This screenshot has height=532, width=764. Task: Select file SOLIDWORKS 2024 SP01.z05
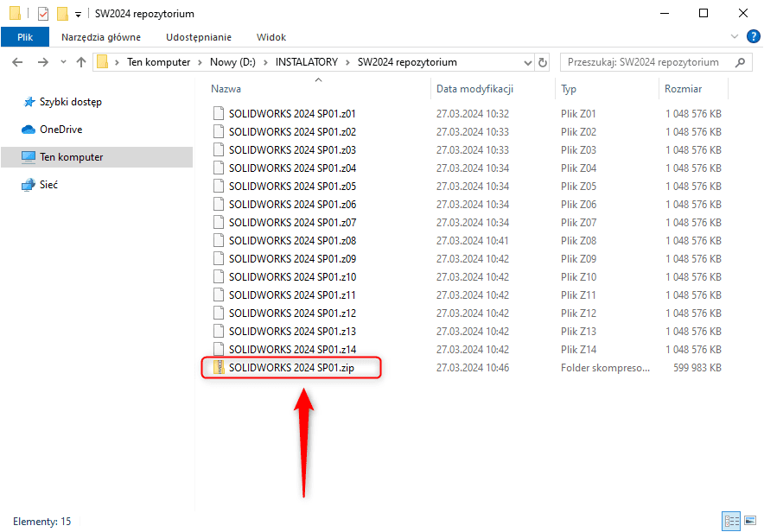292,186
